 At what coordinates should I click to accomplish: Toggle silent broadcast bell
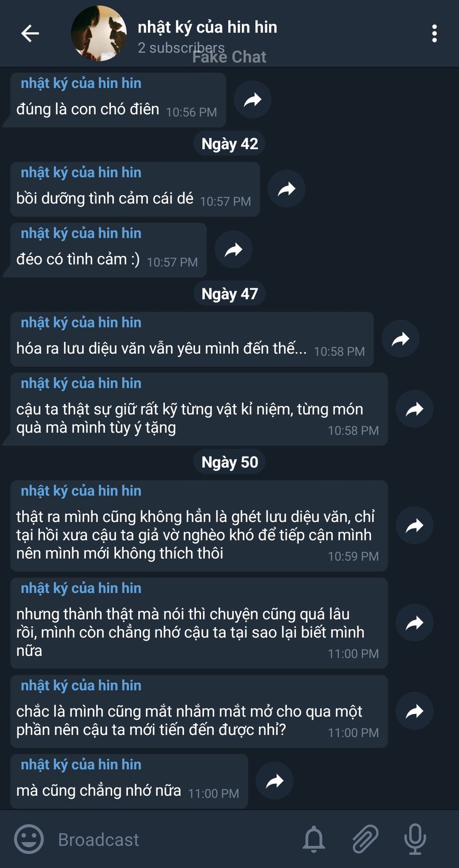pos(313,839)
